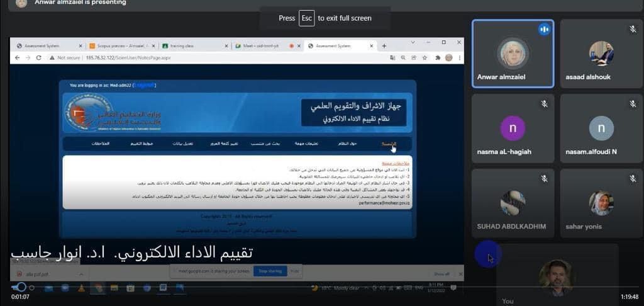Click muted mic icon on nasma aL-hagiah
The height and width of the screenshot is (306, 644).
pyautogui.click(x=544, y=104)
